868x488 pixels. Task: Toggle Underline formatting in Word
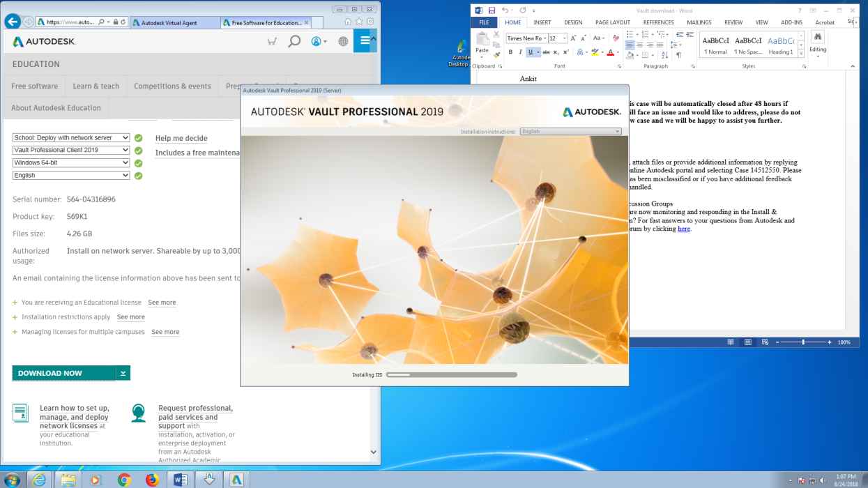[531, 52]
